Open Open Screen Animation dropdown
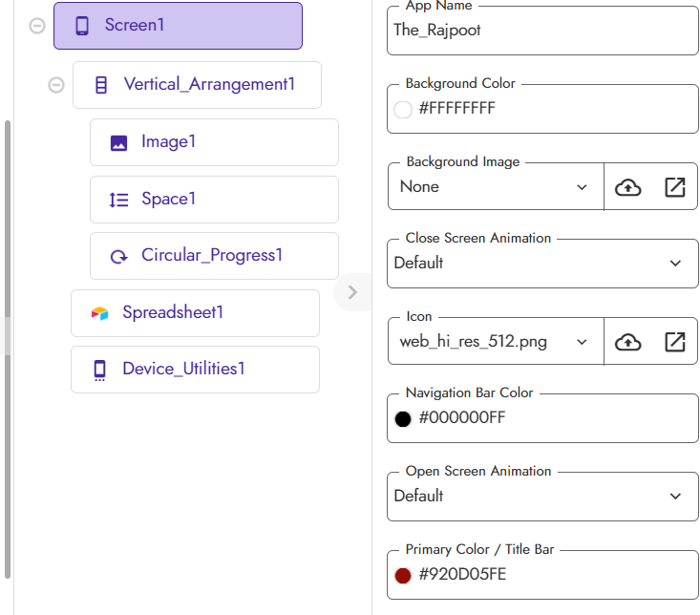 tap(542, 497)
